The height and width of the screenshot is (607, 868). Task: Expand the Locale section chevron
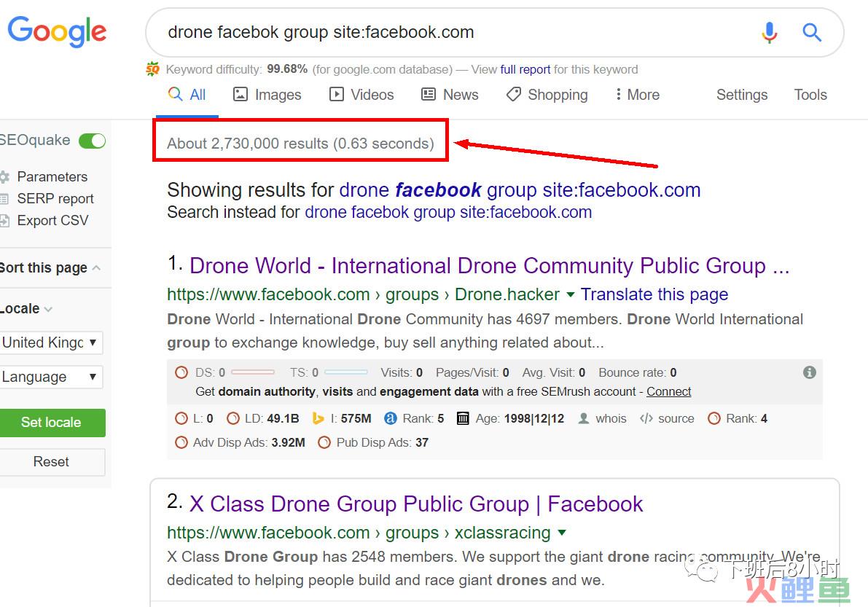pos(48,309)
